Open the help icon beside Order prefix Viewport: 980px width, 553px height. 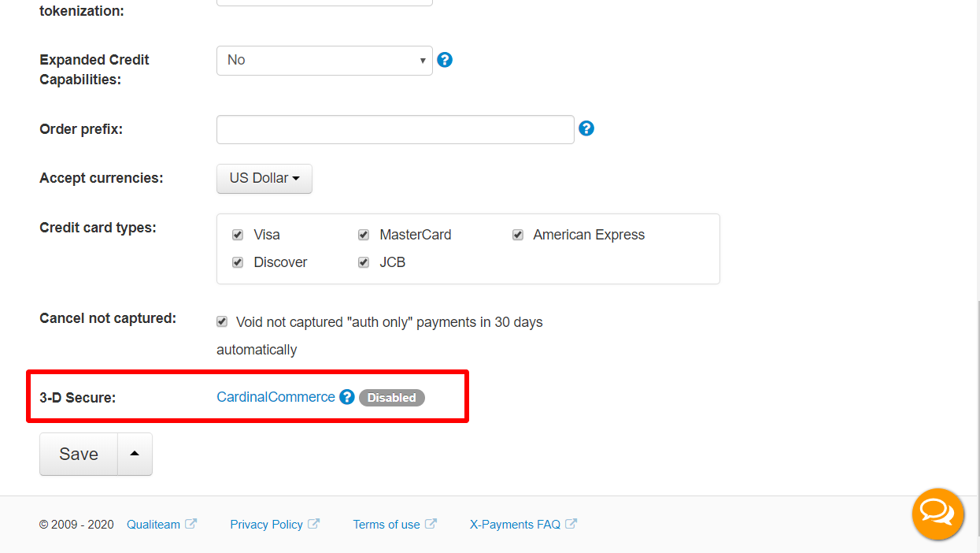coord(586,128)
